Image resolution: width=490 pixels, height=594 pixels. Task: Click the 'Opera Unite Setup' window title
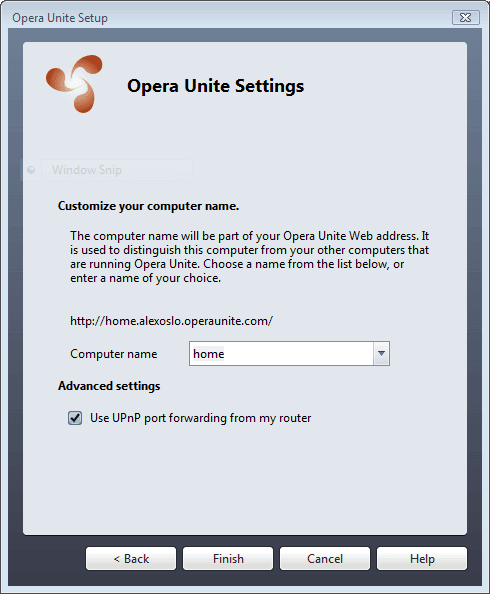click(60, 18)
